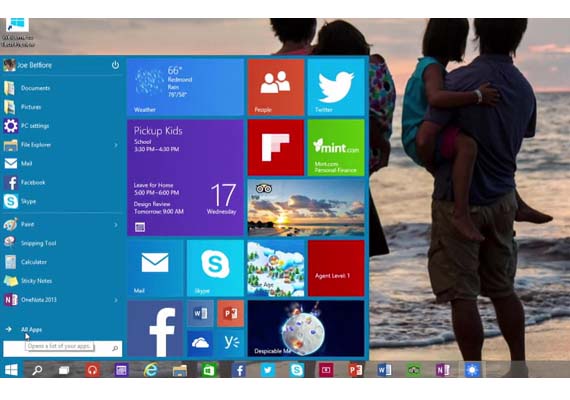Click the small Word tile
The image size is (570, 400).
pos(200,313)
